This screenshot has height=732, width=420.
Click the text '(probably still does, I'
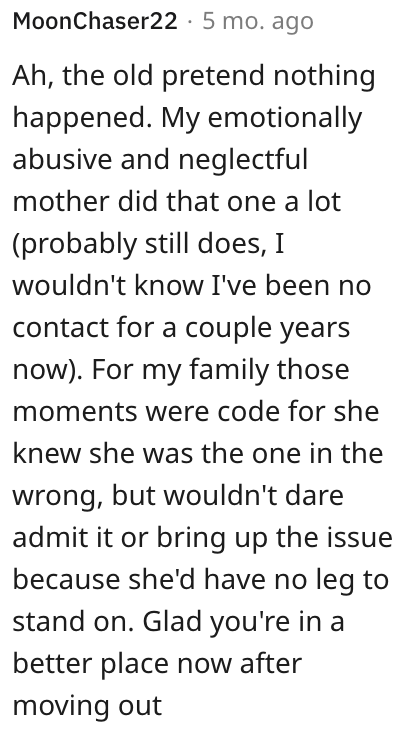(148, 245)
